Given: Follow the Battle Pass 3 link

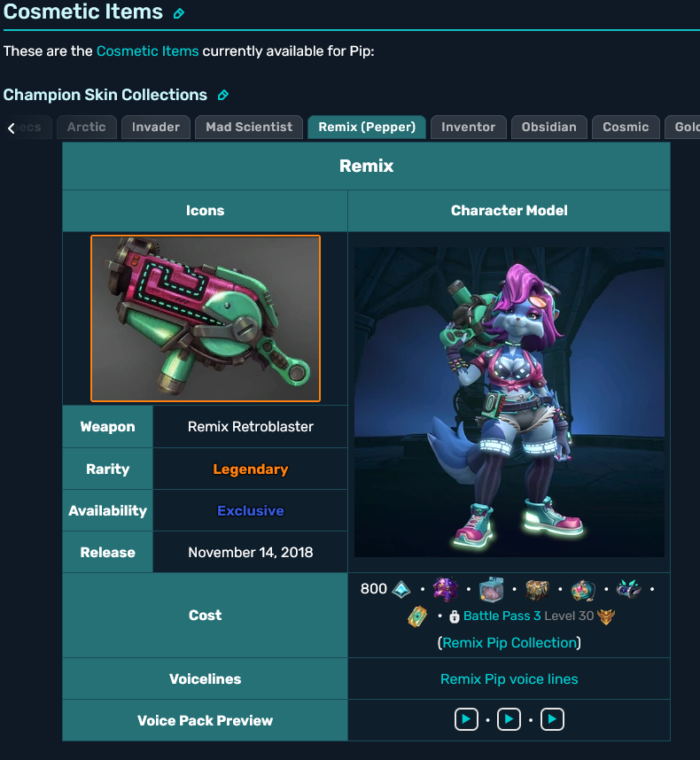Looking at the screenshot, I should pos(502,616).
